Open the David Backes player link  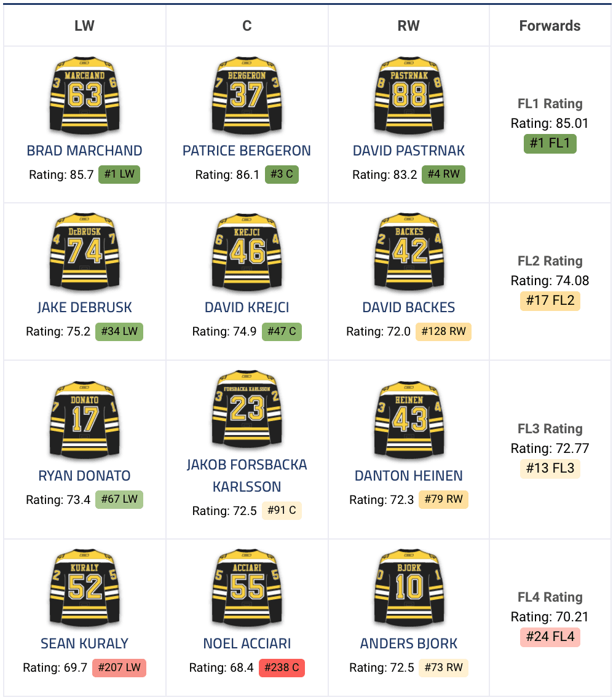[409, 307]
